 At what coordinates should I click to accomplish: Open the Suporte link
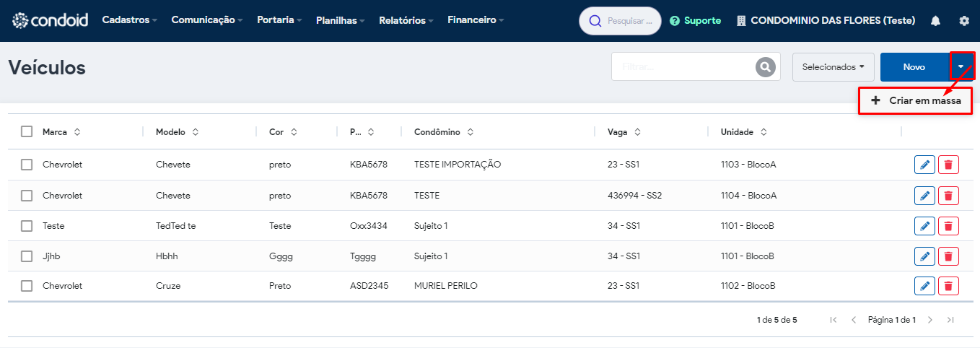(x=696, y=21)
